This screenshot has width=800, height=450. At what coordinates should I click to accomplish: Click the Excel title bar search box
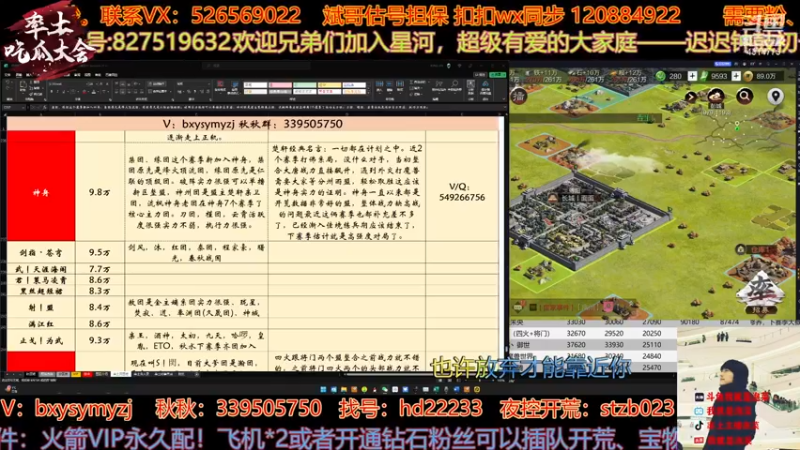(255, 66)
